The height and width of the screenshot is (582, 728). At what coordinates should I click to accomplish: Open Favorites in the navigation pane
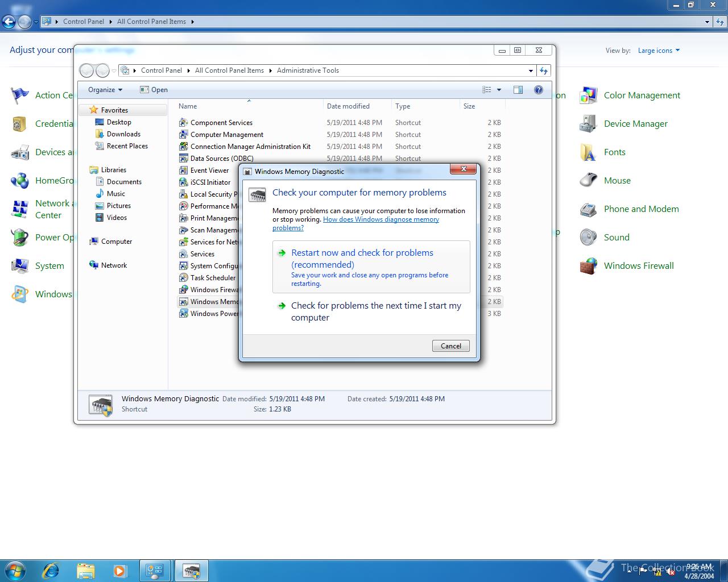pyautogui.click(x=114, y=110)
